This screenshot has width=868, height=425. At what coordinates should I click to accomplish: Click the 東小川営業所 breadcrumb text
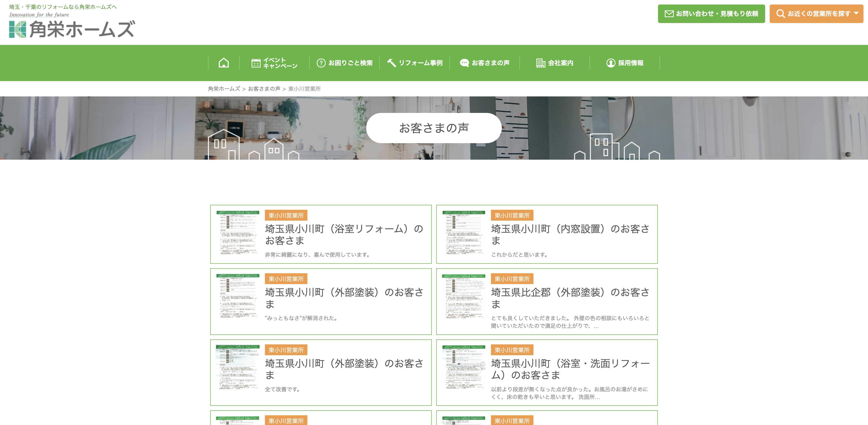(305, 89)
